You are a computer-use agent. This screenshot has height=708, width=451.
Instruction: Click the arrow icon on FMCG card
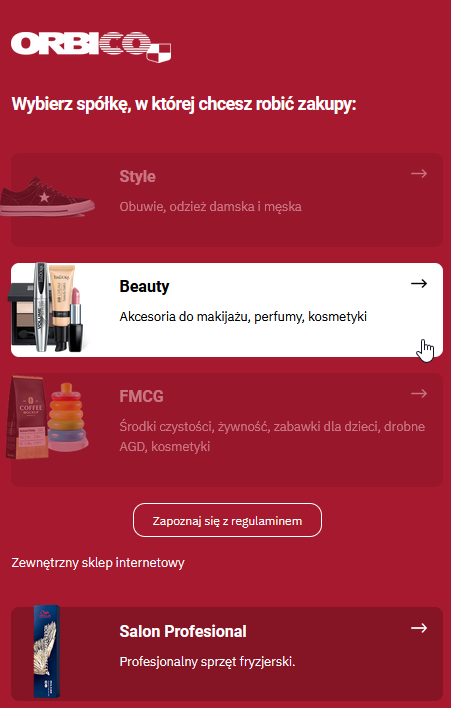click(x=419, y=394)
